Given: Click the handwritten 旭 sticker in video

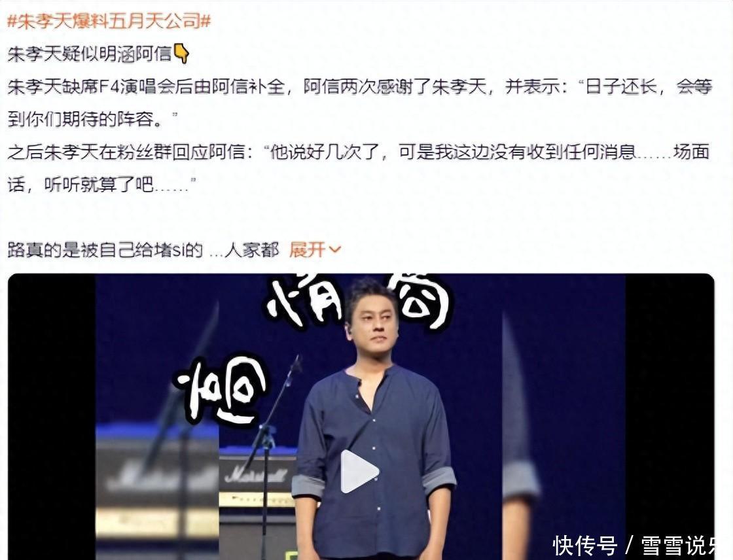Looking at the screenshot, I should [x=220, y=388].
